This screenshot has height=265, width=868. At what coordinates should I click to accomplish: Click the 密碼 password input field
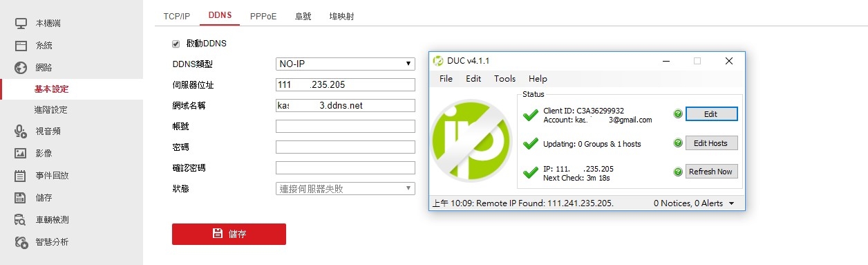click(346, 147)
